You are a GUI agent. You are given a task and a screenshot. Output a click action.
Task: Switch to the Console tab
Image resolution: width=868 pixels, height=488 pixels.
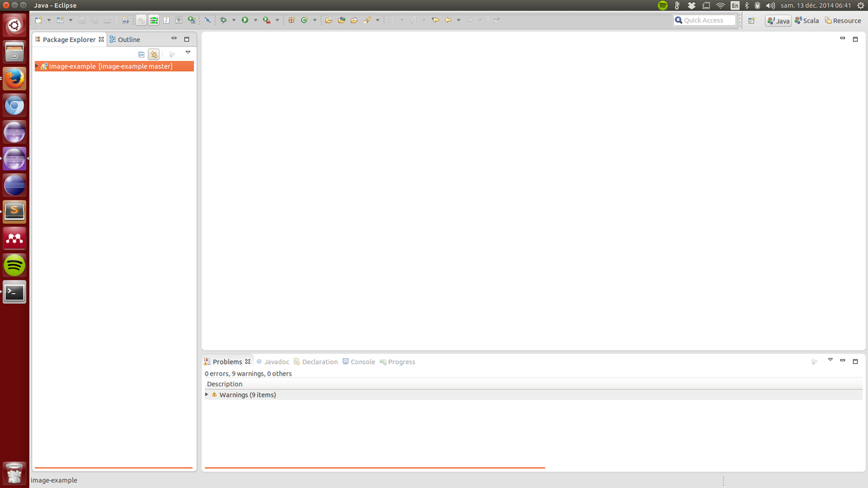point(359,362)
